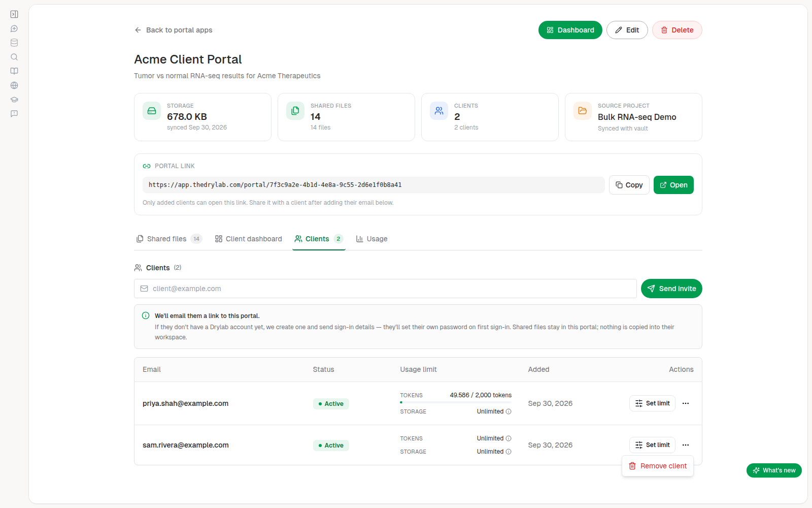Screen dimensions: 812x508
Task: Edit the Acme Client Portal
Action: click(627, 30)
